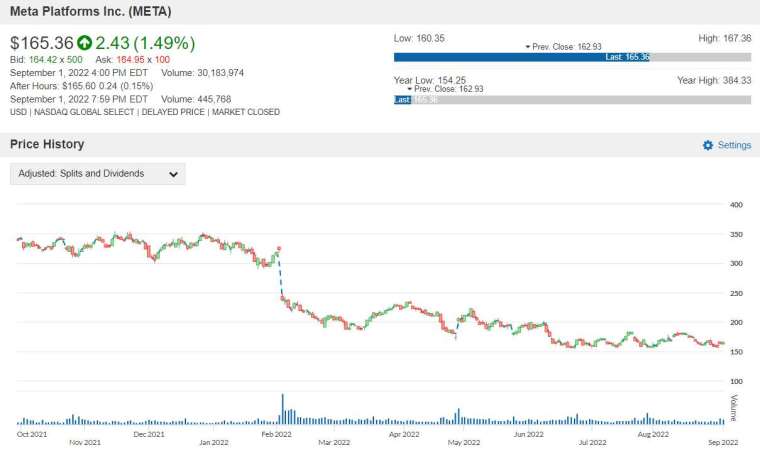Click the 2.43 (1.49%) change value
Screen dimensions: 760x455
145,43
